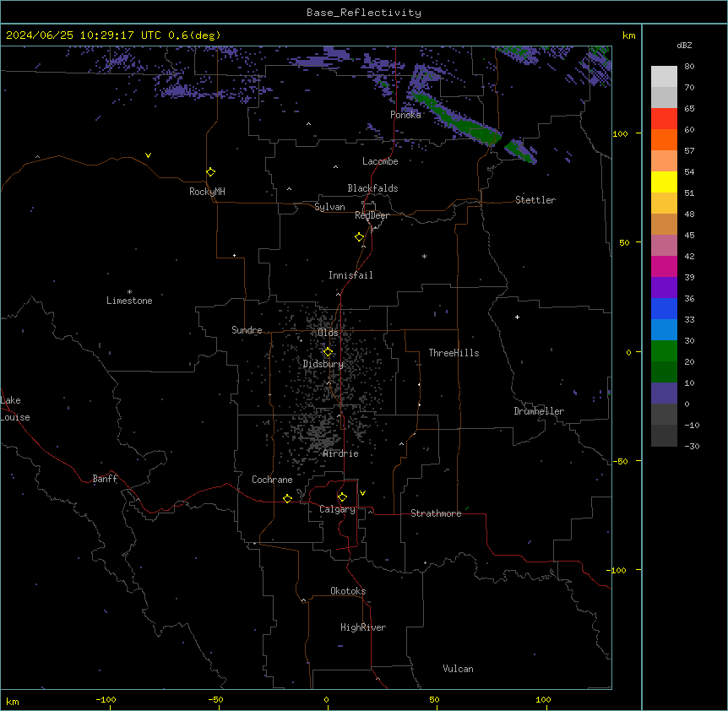This screenshot has height=711, width=728.
Task: Select the white plus marker north of Drumheller
Action: (x=517, y=317)
